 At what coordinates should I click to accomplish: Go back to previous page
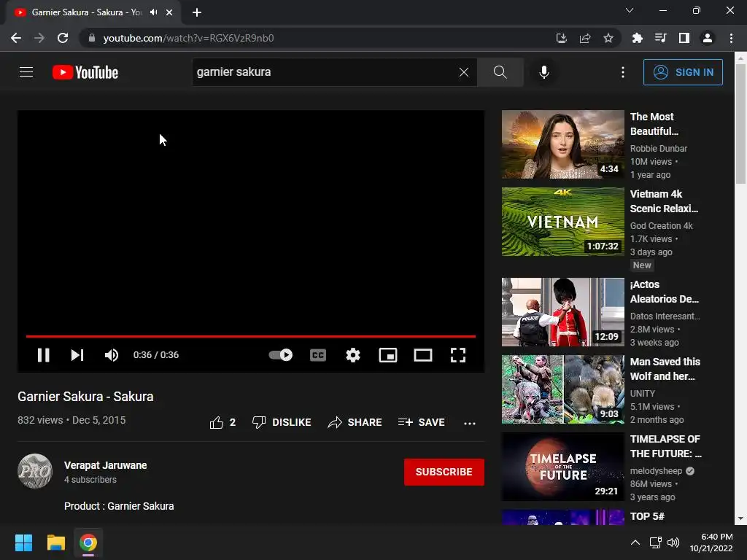[x=16, y=38]
